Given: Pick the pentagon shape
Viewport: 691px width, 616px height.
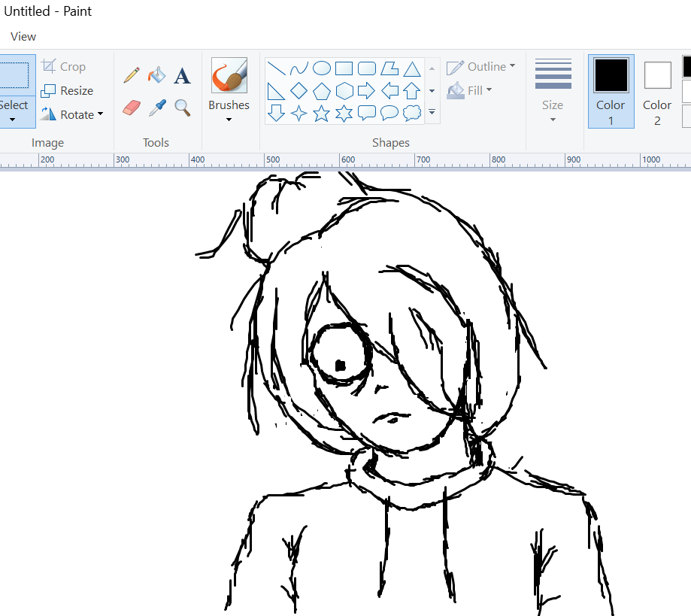Looking at the screenshot, I should (321, 91).
